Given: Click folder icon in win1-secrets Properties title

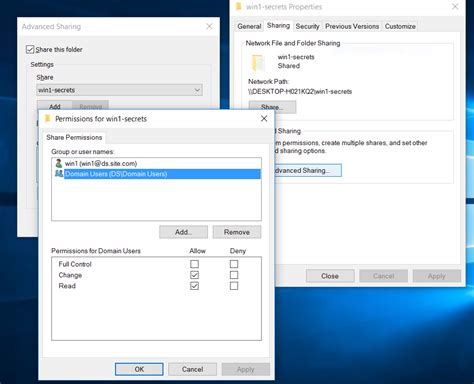Looking at the screenshot, I should [x=239, y=6].
